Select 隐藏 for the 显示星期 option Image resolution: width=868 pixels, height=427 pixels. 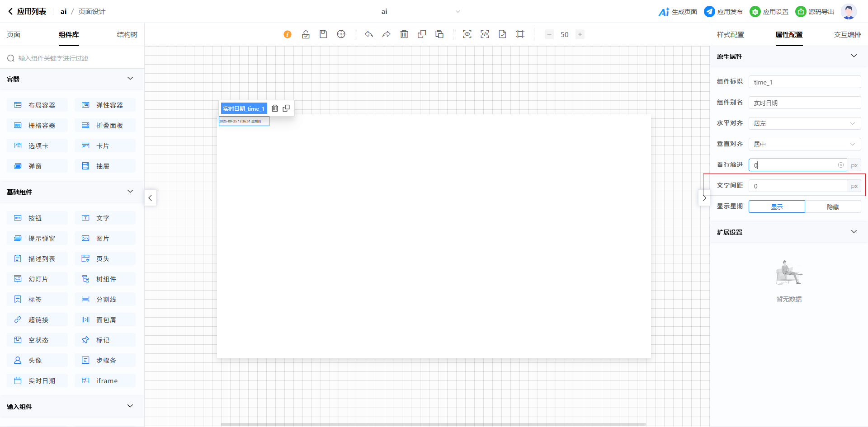tap(833, 206)
